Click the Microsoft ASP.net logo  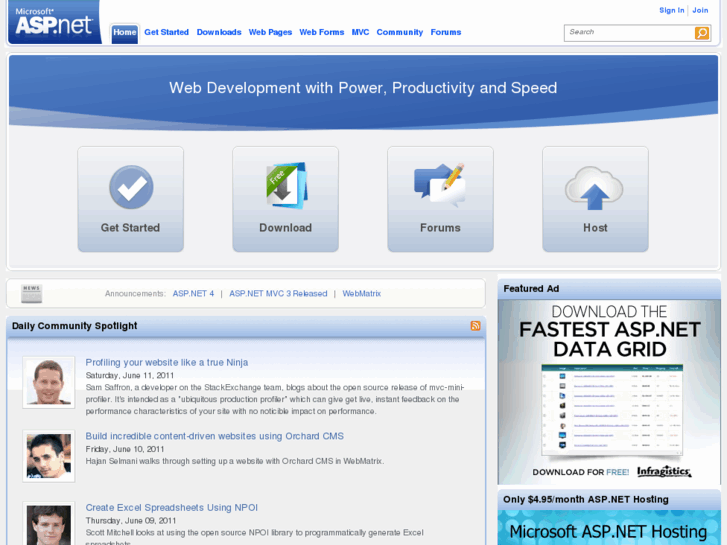(55, 22)
